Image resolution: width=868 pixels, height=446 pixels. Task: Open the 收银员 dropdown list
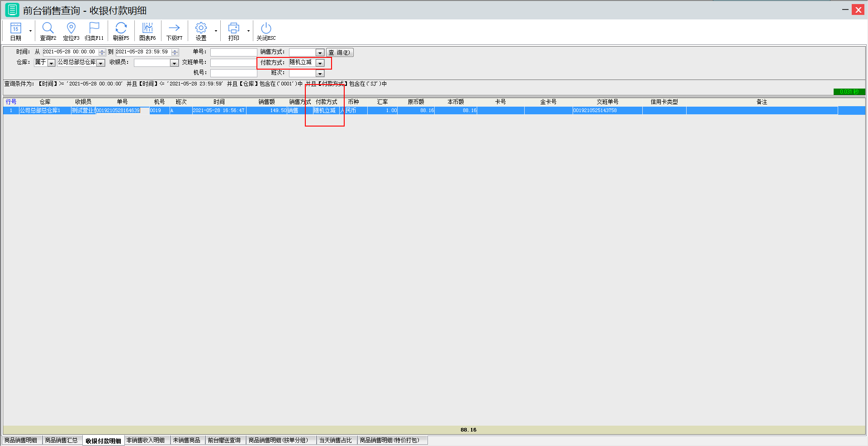pos(174,63)
